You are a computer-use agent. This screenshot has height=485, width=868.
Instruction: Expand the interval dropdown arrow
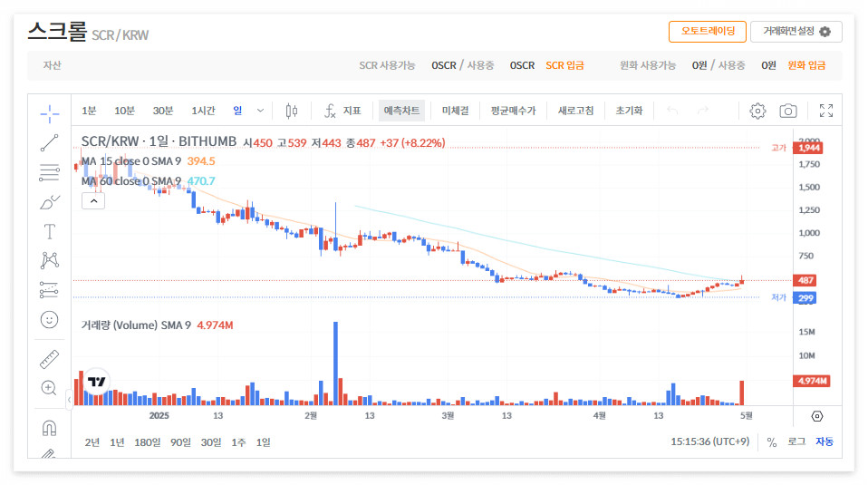[260, 111]
